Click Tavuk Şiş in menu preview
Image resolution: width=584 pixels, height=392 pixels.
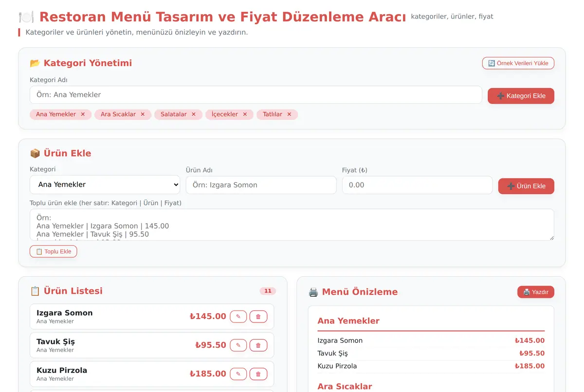coord(332,353)
